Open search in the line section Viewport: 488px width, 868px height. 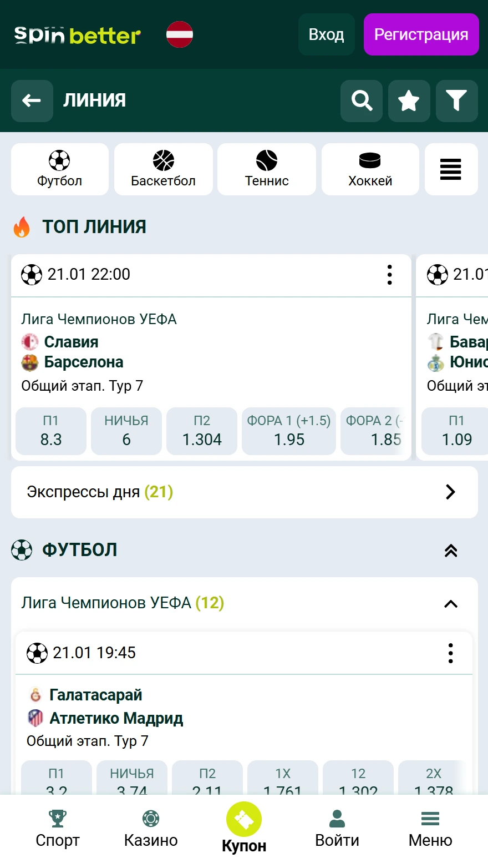point(361,101)
